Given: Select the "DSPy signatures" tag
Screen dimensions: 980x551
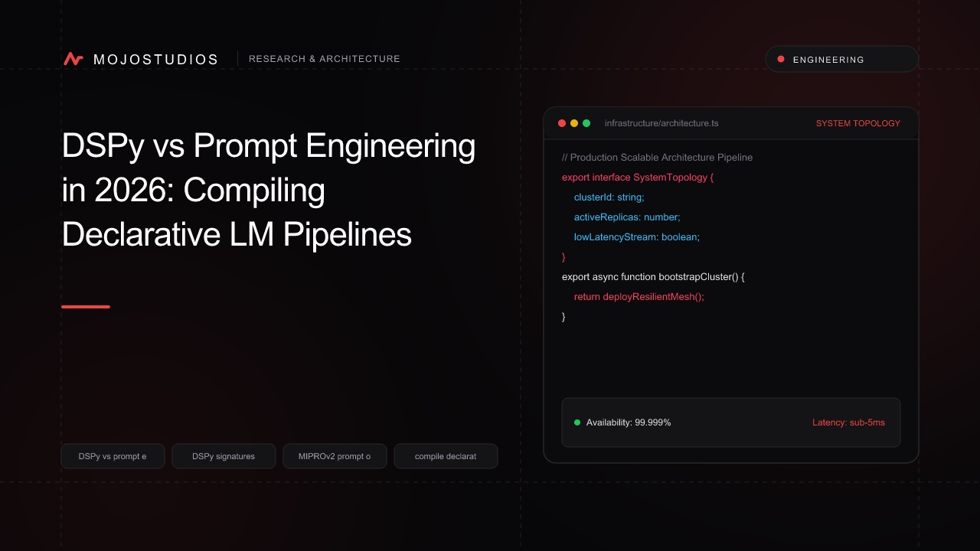Looking at the screenshot, I should (x=224, y=456).
